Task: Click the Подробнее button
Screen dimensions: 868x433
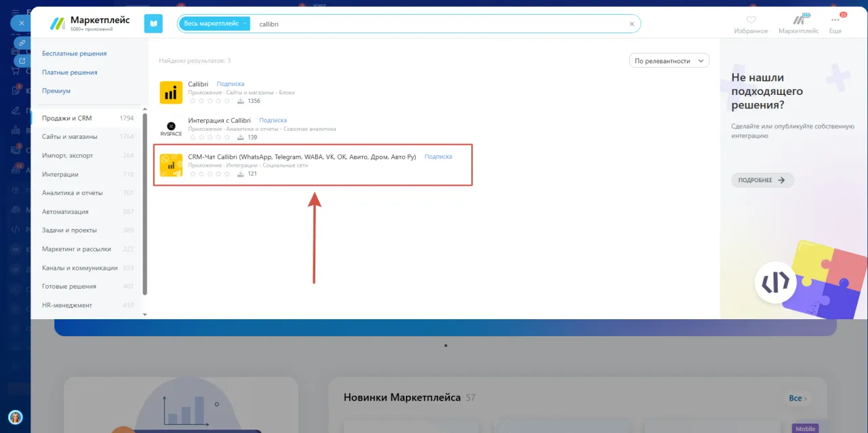Action: pyautogui.click(x=762, y=180)
